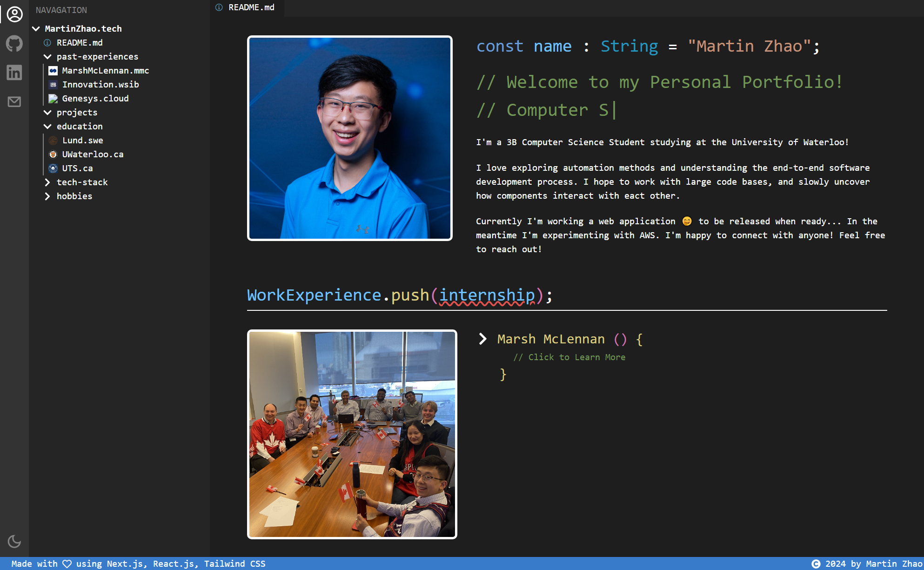Collapse the MartinZhao.tech root folder
This screenshot has width=924, height=570.
tap(36, 29)
